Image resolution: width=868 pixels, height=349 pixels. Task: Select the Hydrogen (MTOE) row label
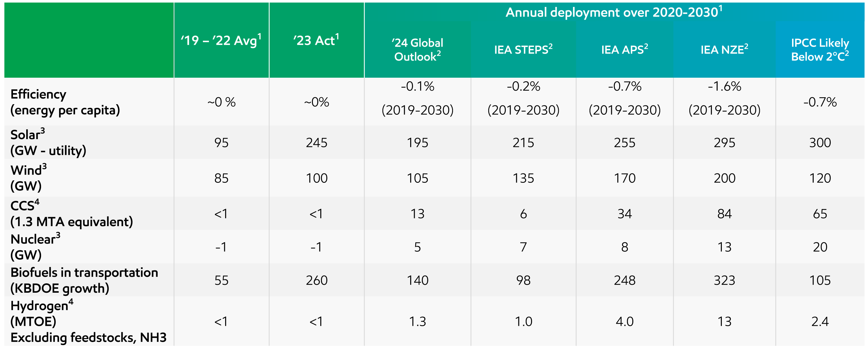click(88, 321)
